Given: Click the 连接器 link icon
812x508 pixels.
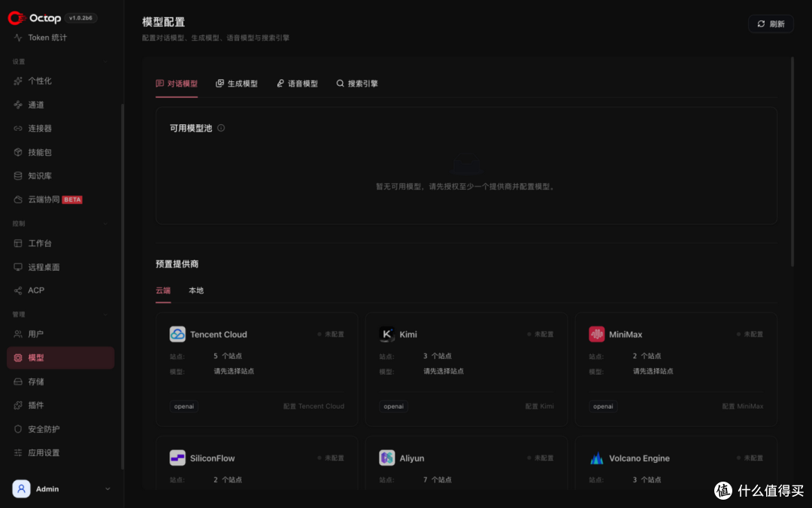Looking at the screenshot, I should [x=18, y=129].
